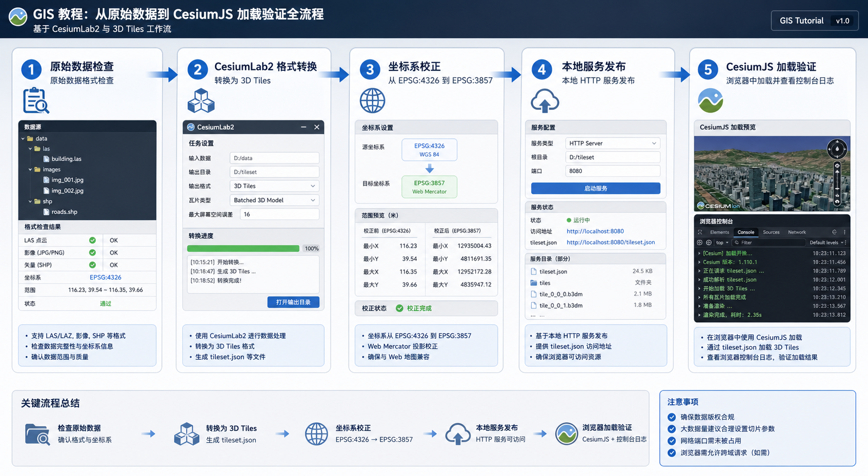This screenshot has width=868, height=476.
Task: Collapse the shp folder node
Action: coord(30,202)
